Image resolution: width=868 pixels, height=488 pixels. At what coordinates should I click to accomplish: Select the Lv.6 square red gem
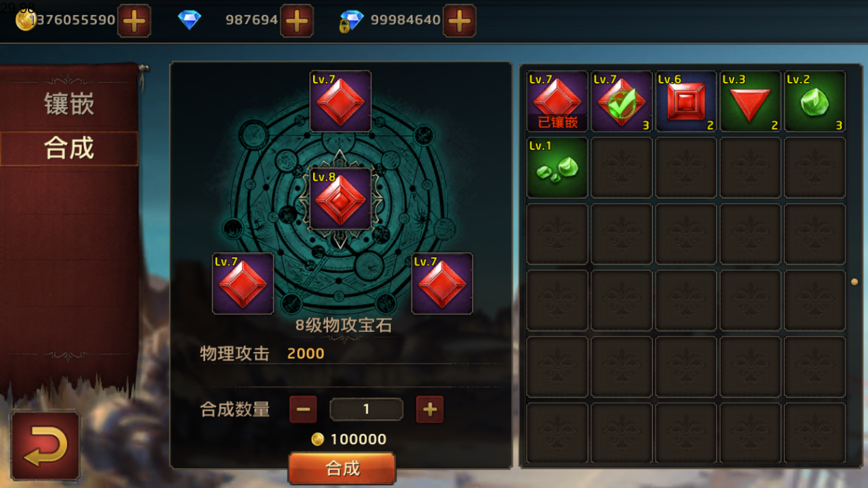(x=686, y=101)
